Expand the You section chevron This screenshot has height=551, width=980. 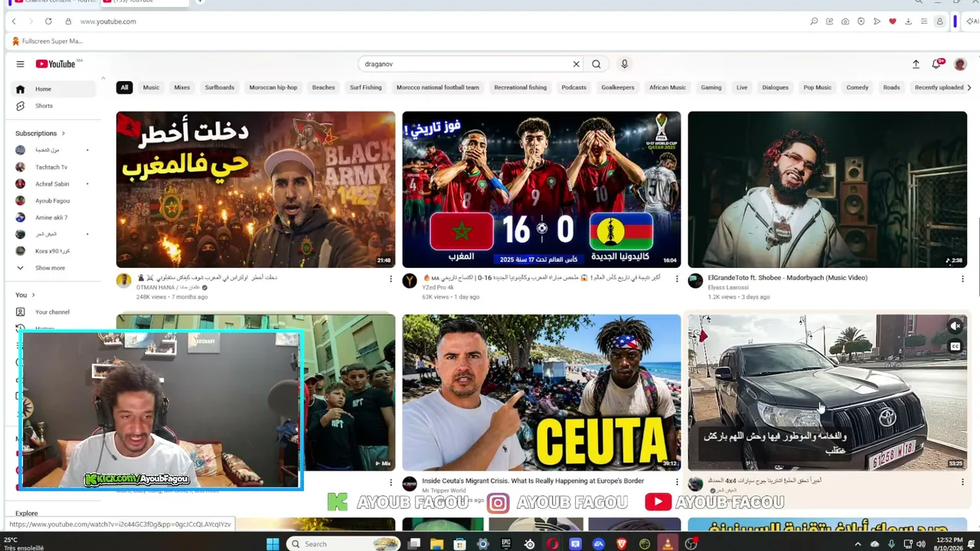[33, 295]
